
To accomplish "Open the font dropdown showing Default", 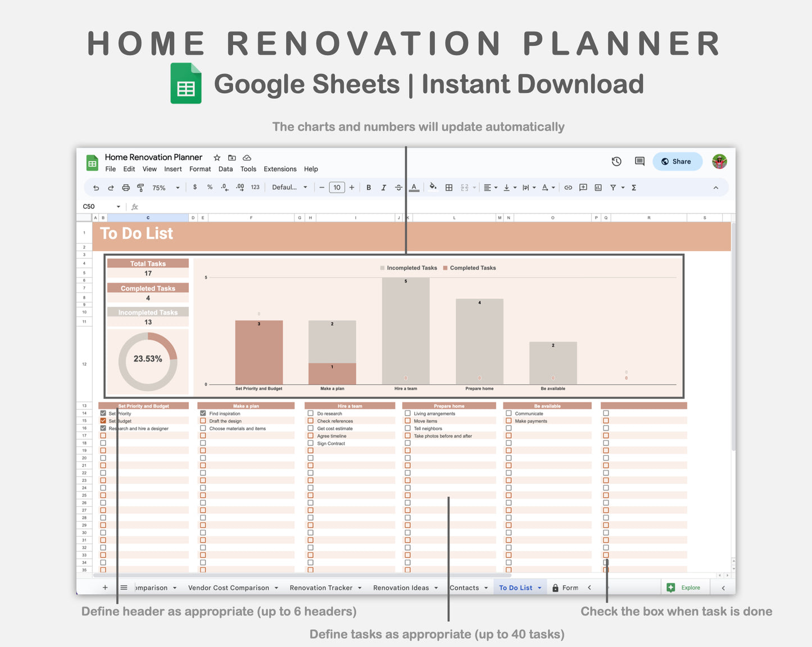I will tap(287, 188).
